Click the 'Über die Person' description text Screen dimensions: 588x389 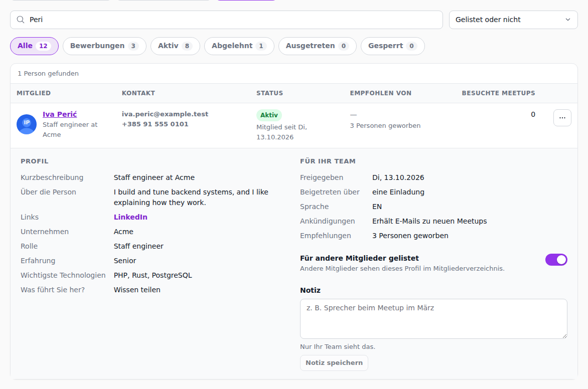191,197
